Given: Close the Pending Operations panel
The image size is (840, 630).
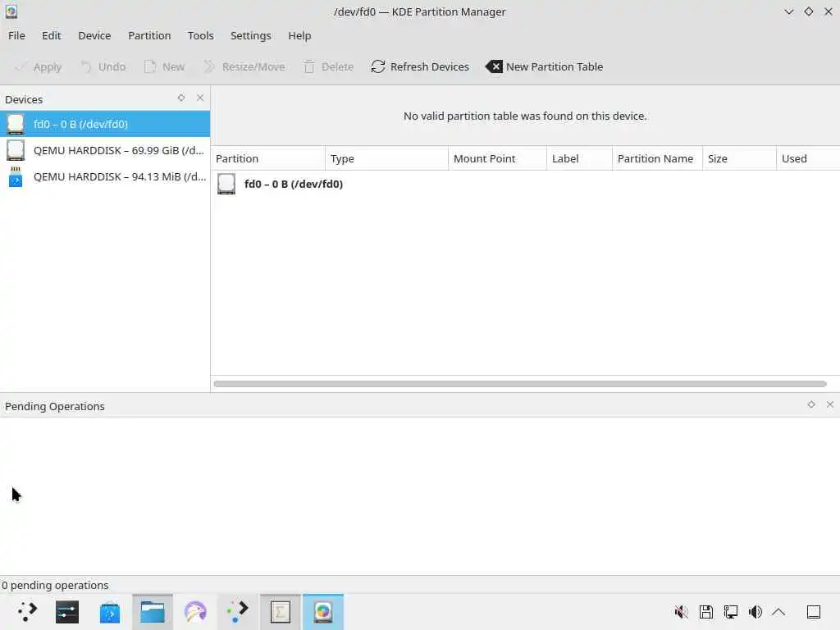Looking at the screenshot, I should coord(830,404).
